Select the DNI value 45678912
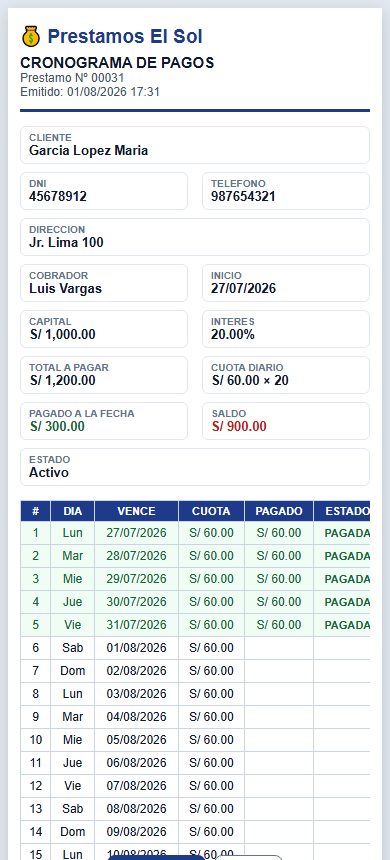Image resolution: width=390 pixels, height=860 pixels. 58,197
